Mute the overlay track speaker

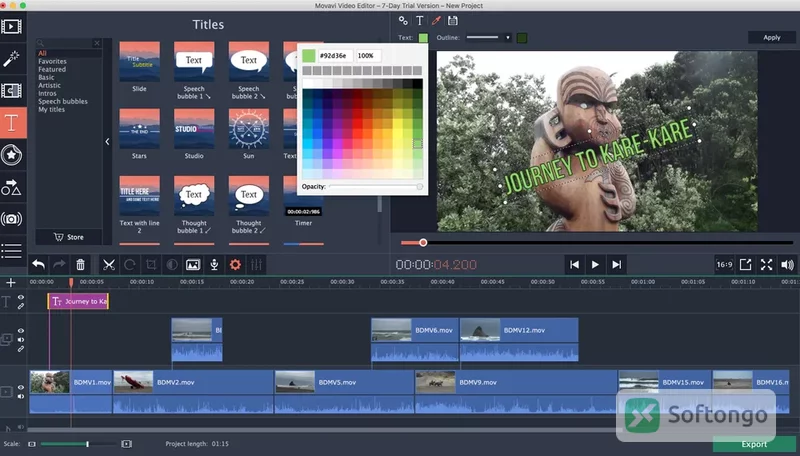pos(21,340)
